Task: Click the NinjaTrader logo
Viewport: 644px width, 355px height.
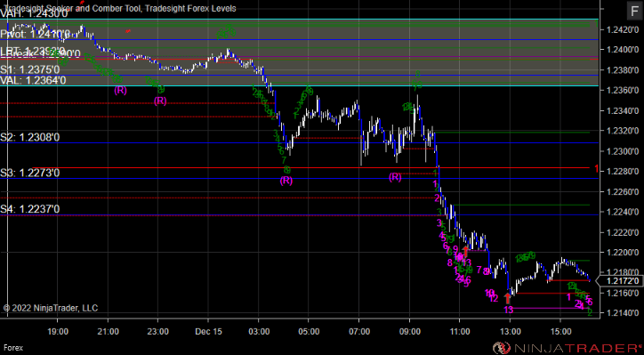Action: click(568, 348)
